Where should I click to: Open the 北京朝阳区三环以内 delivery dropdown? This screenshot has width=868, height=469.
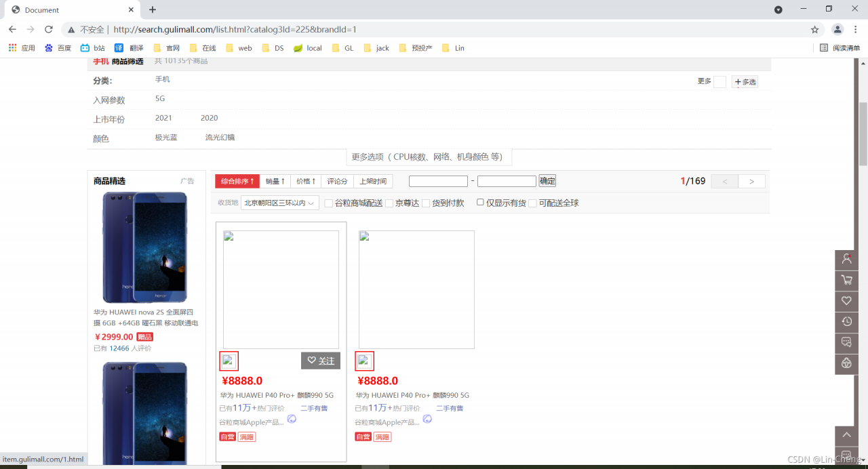click(280, 203)
